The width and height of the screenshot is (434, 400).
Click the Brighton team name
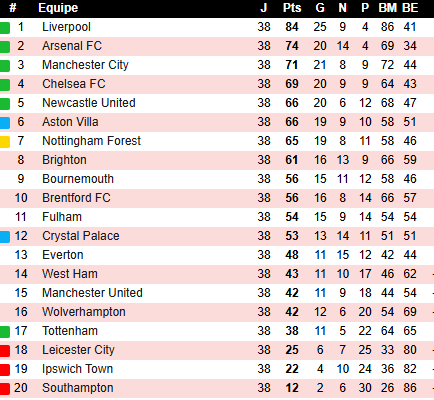point(64,160)
